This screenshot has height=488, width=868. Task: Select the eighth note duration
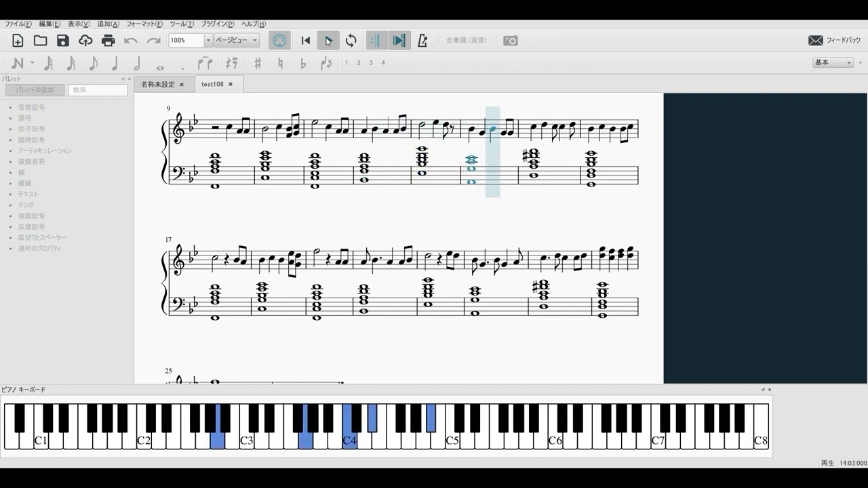pyautogui.click(x=93, y=63)
